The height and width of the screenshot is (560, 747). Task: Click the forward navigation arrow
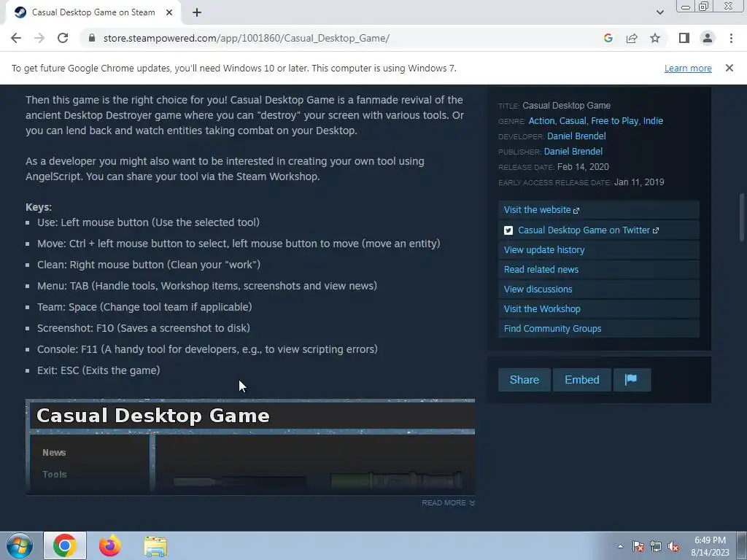[x=39, y=38]
